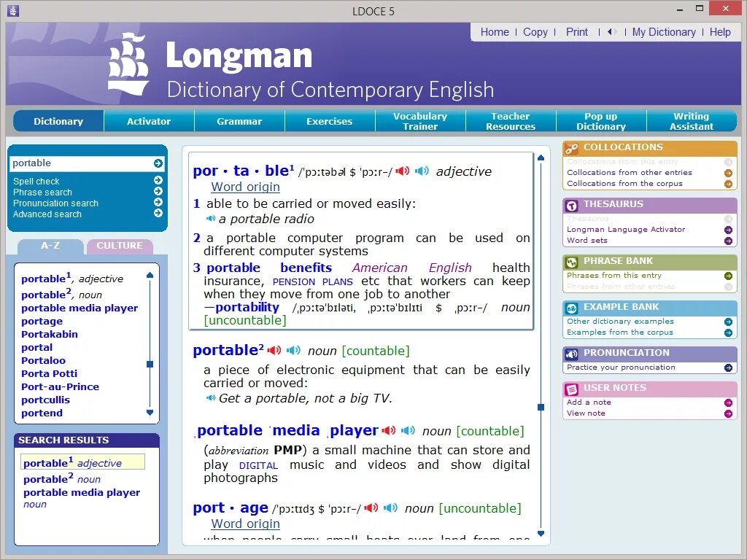
Task: Click the Copy link
Action: pyautogui.click(x=535, y=32)
